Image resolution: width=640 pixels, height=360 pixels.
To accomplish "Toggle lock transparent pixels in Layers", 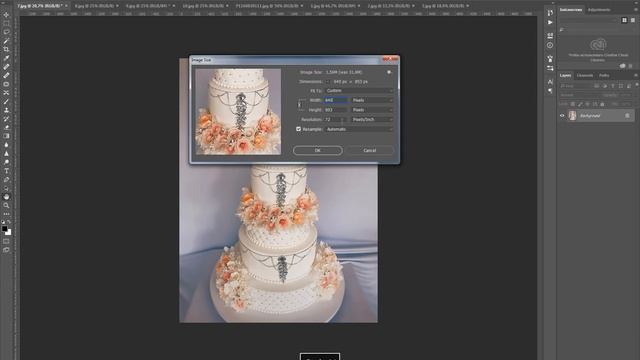I will 573,104.
